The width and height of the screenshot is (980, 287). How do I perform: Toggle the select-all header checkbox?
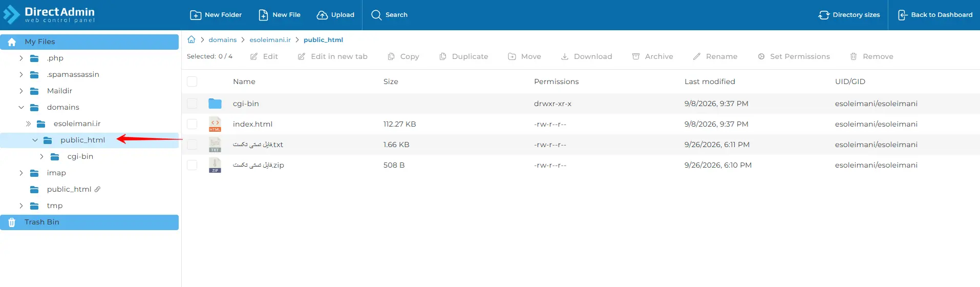coord(192,81)
